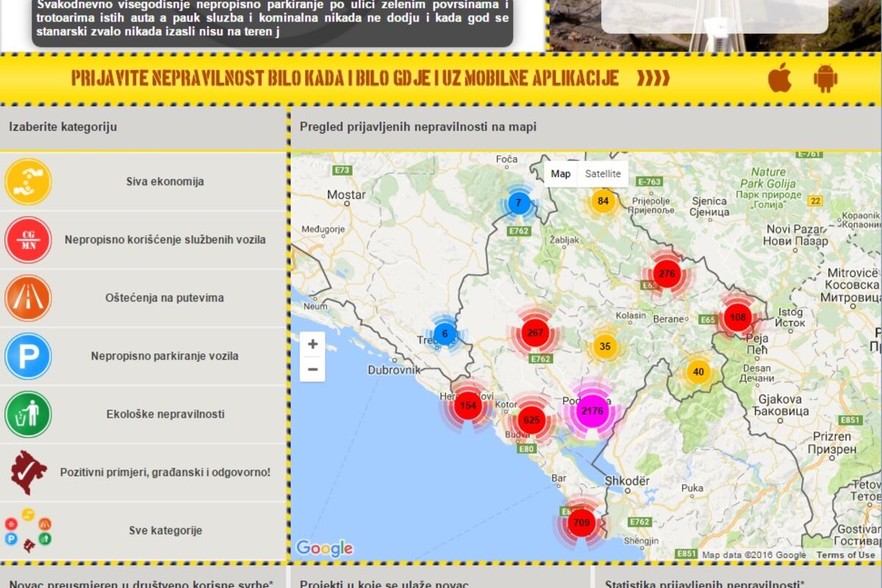
Task: Choose the road damage category icon
Action: [x=28, y=298]
